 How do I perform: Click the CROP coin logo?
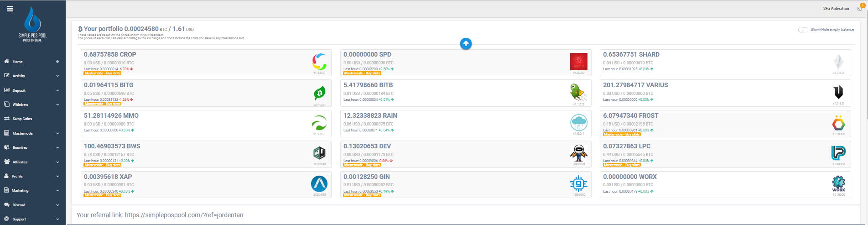point(319,61)
